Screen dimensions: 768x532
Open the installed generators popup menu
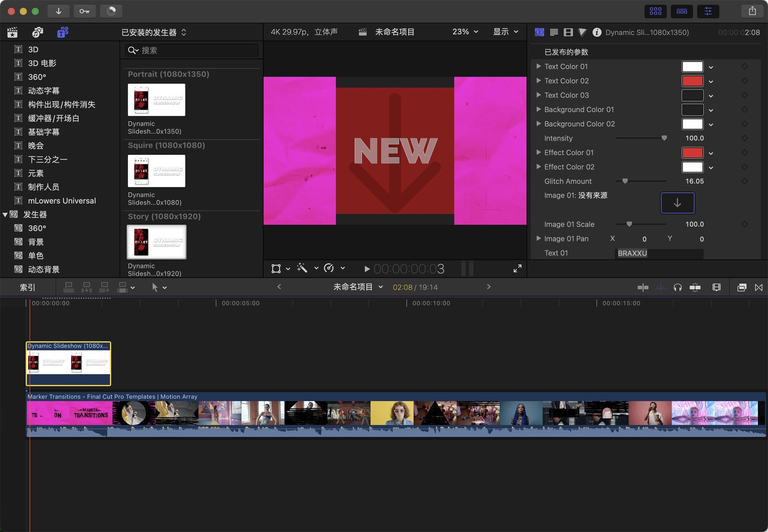click(x=154, y=32)
